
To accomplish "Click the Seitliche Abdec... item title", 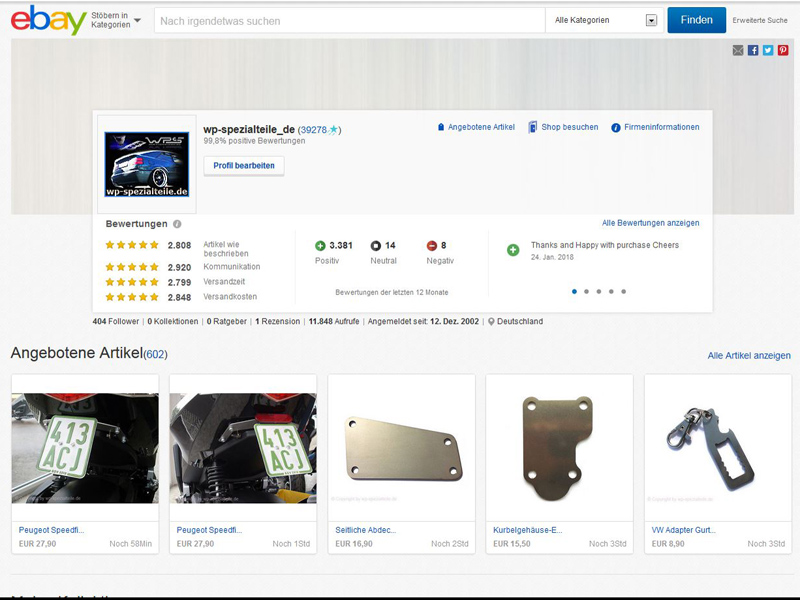I will pyautogui.click(x=365, y=530).
